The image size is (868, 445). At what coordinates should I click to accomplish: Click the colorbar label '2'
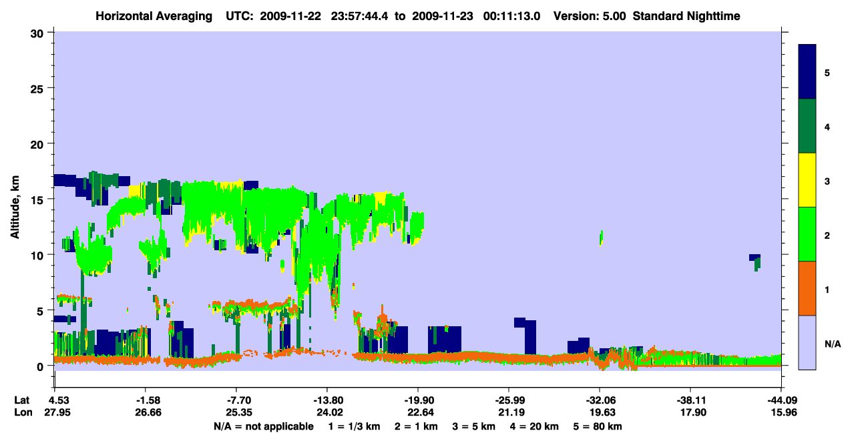[827, 234]
